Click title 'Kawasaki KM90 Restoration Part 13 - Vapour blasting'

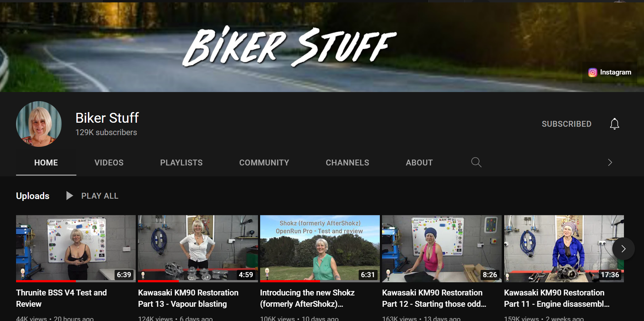click(188, 298)
